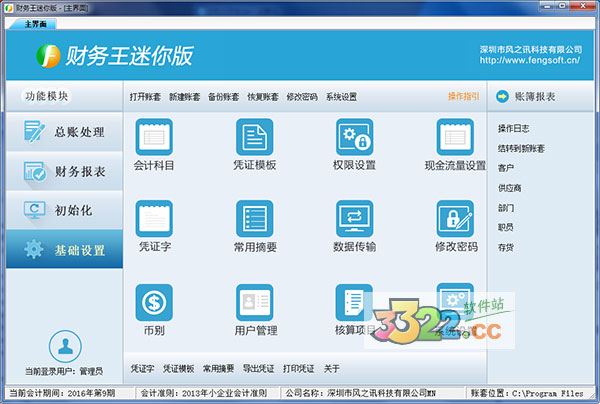Click 凭证字 in the bottom shortcut bar
The image size is (600, 404).
click(142, 368)
